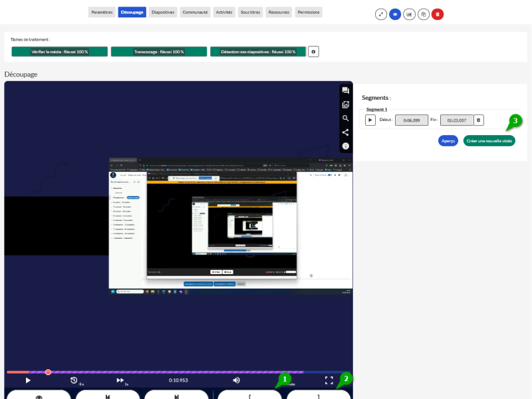Click the Fin time field
Viewport: 532px width, 399px height.
tap(457, 120)
